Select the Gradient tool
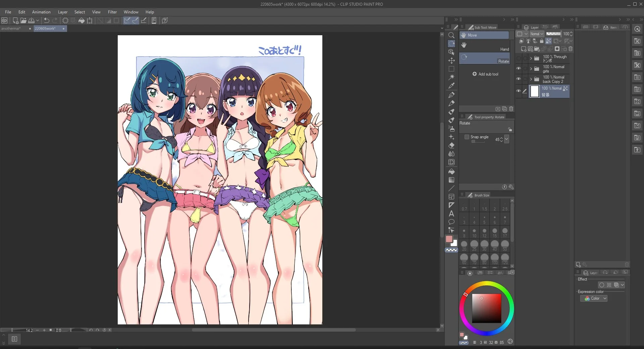This screenshot has height=349, width=644. (x=451, y=180)
